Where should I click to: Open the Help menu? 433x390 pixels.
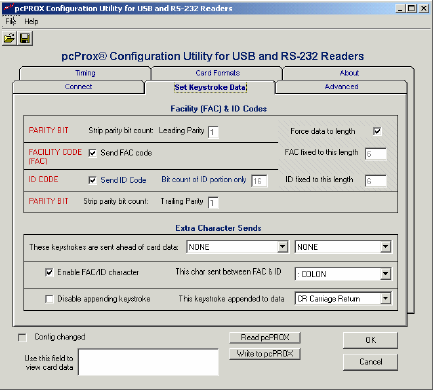[31, 21]
